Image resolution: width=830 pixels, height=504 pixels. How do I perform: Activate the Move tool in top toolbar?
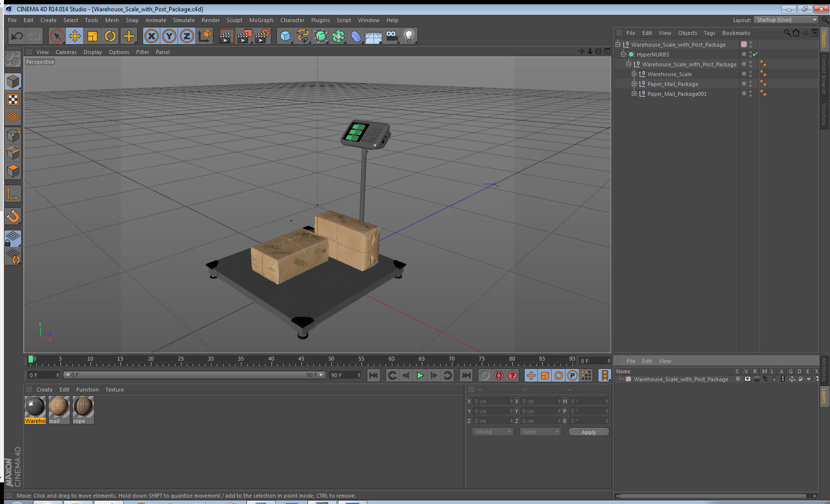pos(75,36)
